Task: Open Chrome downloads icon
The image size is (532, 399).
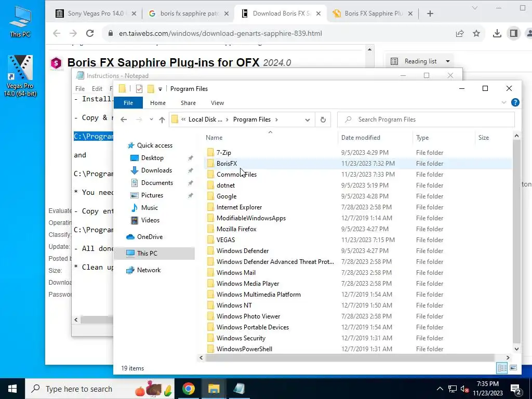Action: tap(497, 33)
